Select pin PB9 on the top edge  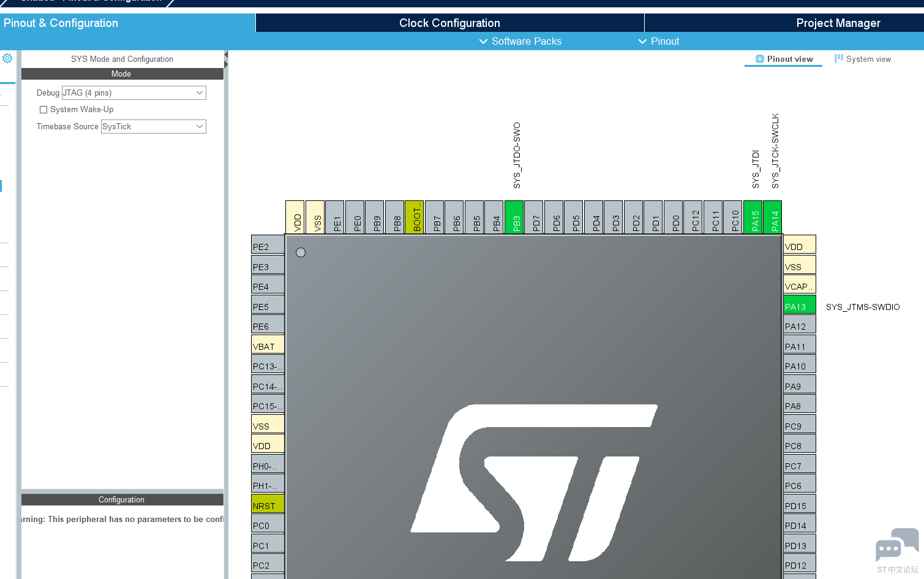coord(374,217)
